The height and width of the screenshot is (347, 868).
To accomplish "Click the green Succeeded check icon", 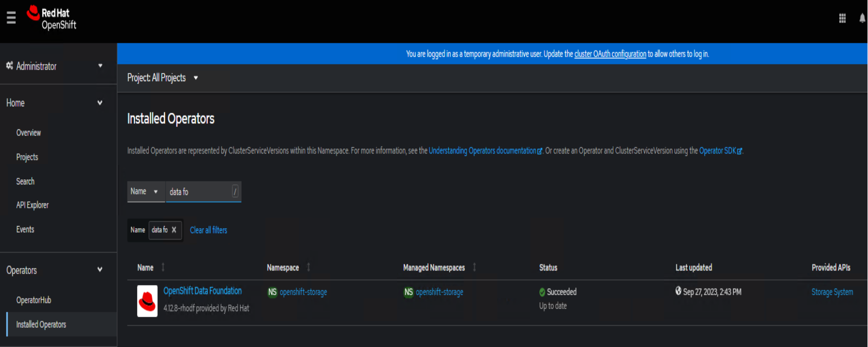I will pyautogui.click(x=542, y=292).
